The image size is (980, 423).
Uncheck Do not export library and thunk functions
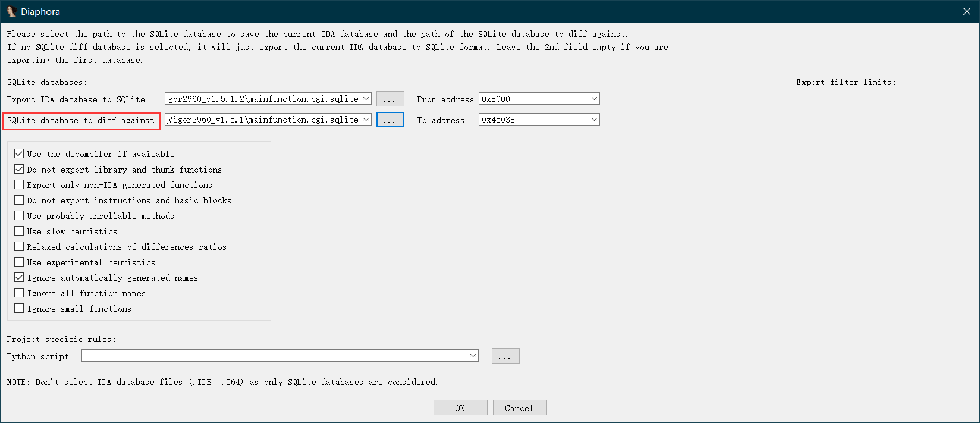(x=19, y=169)
